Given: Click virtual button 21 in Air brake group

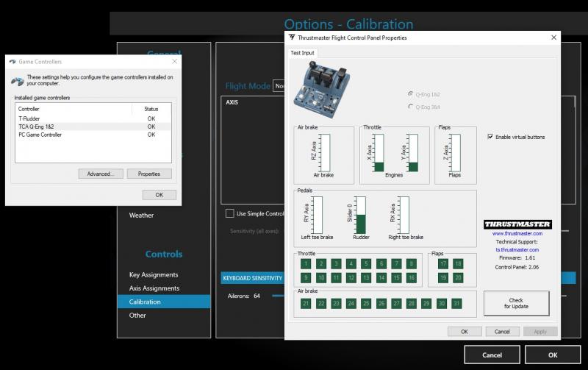Looking at the screenshot, I should tap(306, 304).
